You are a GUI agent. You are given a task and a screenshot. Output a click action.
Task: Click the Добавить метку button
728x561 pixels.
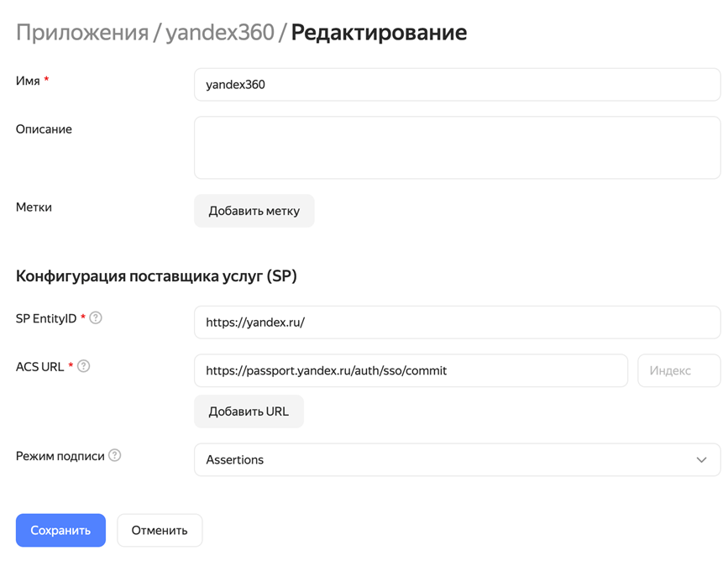click(x=254, y=212)
